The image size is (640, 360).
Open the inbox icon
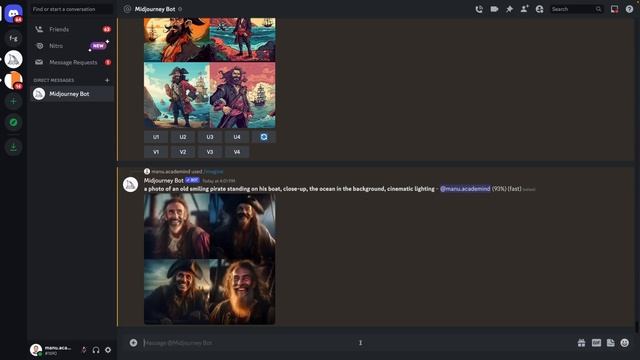click(614, 9)
